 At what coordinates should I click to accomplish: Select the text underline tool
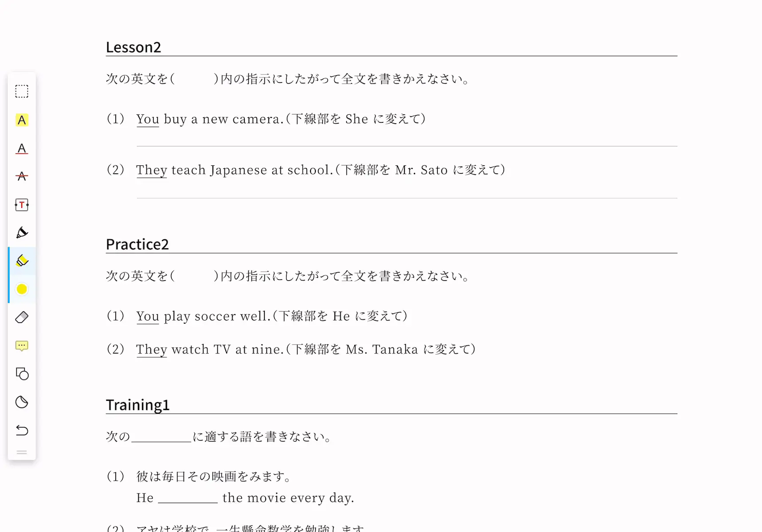[22, 149]
